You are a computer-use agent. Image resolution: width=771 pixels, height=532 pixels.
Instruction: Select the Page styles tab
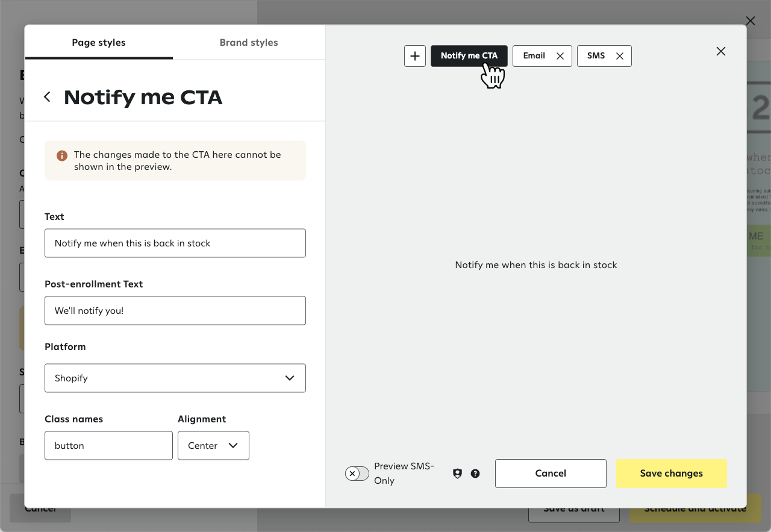(x=98, y=42)
